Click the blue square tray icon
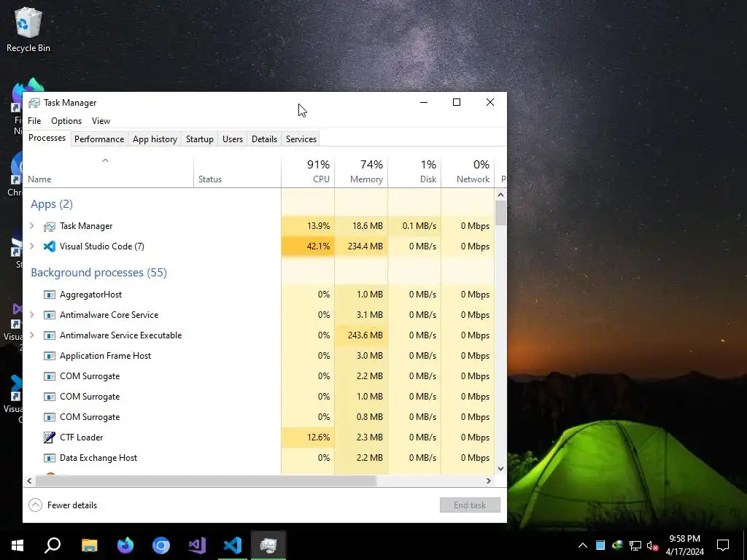The height and width of the screenshot is (560, 747). click(x=600, y=545)
